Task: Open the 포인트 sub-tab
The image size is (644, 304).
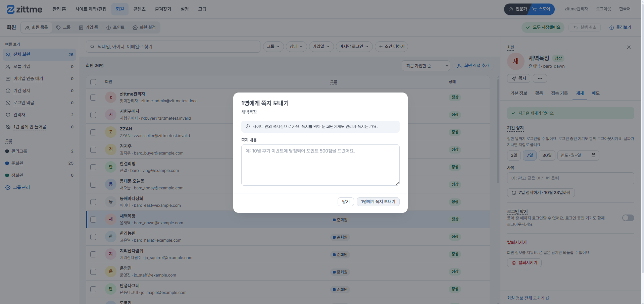Action: point(115,27)
